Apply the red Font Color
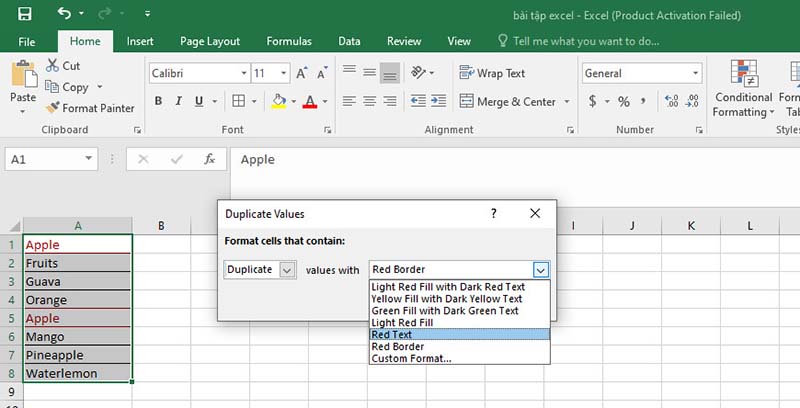Image resolution: width=800 pixels, height=408 pixels. click(309, 101)
